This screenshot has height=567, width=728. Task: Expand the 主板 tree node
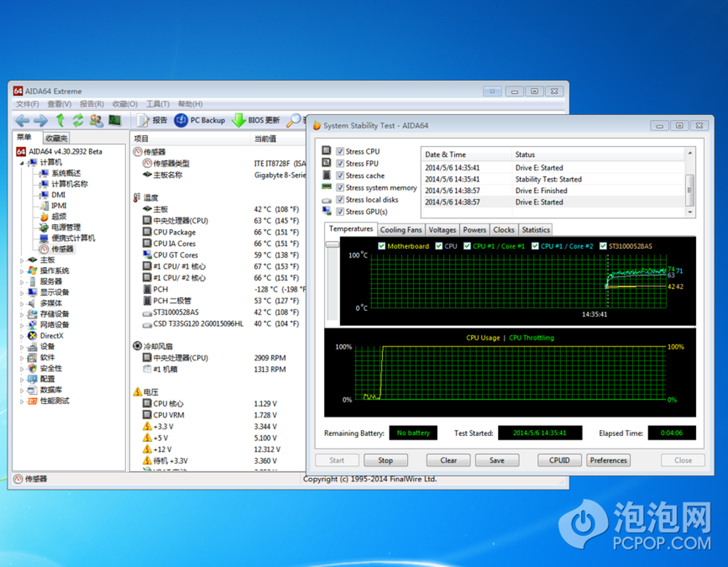point(21,261)
